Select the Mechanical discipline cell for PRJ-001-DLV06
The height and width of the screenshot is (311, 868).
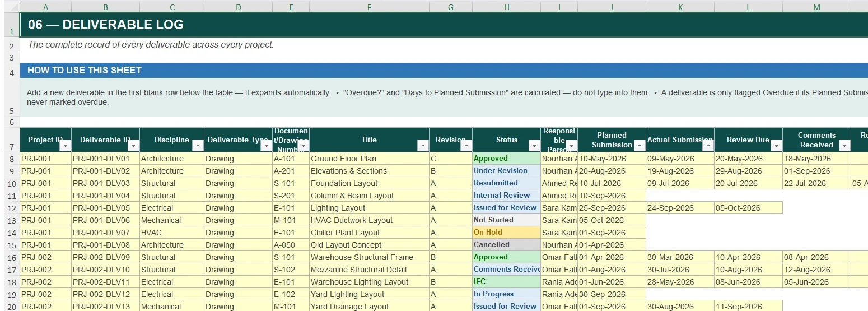[x=172, y=220]
